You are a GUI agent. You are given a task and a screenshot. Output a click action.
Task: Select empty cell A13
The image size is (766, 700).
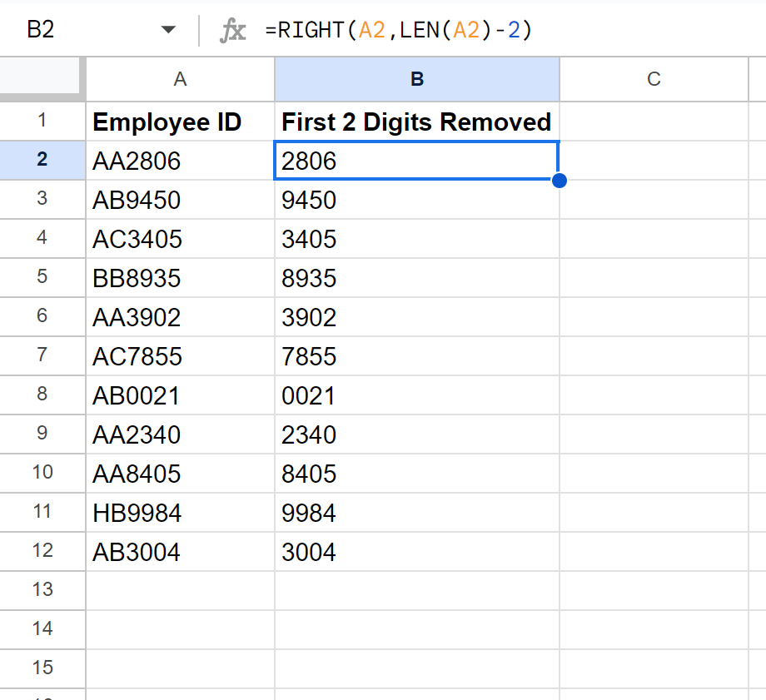181,591
